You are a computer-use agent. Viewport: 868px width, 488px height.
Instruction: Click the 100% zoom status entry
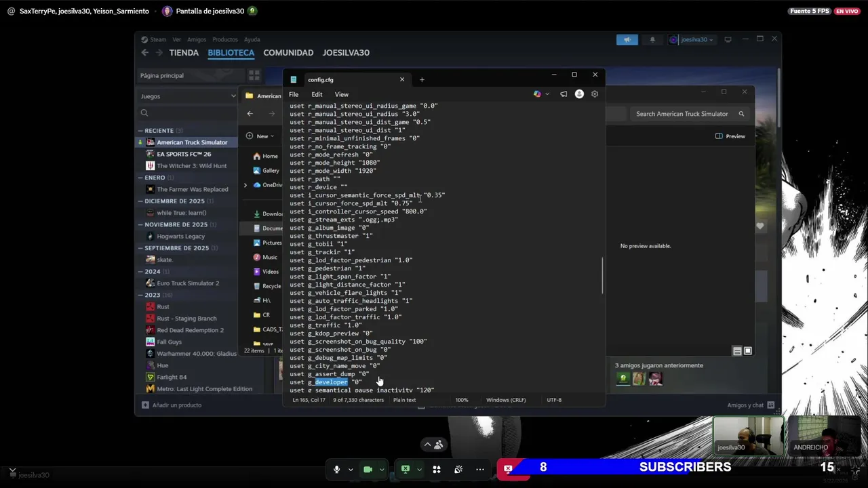[x=462, y=400]
